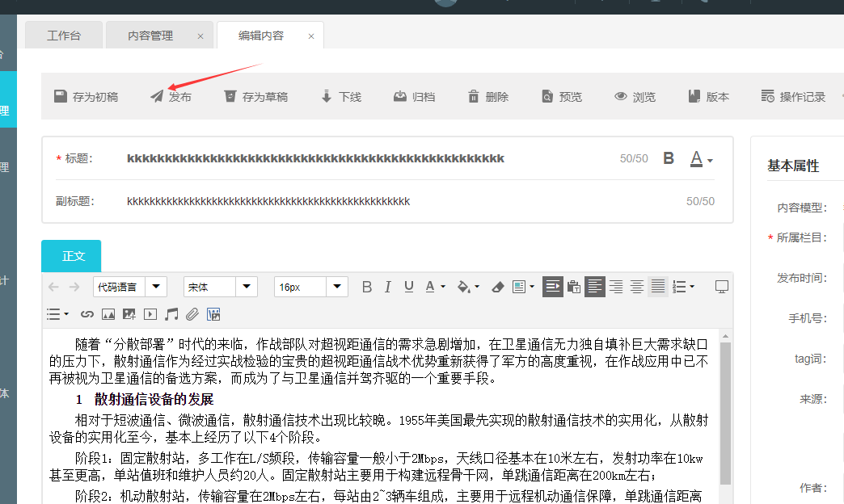This screenshot has height=504, width=844.
Task: Click the editor vertical scrollbar thumb
Action: coord(726,414)
